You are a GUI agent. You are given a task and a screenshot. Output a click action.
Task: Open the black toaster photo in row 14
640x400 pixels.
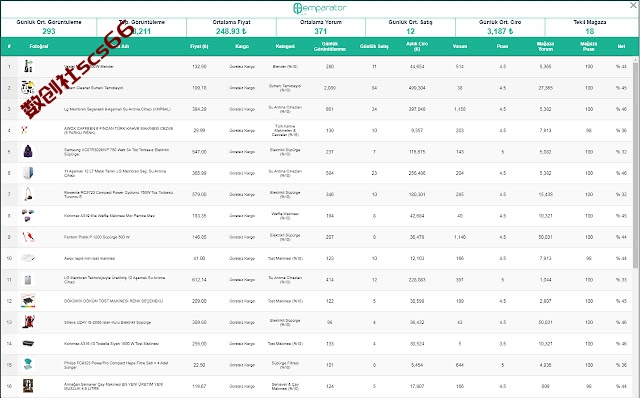pos(28,343)
